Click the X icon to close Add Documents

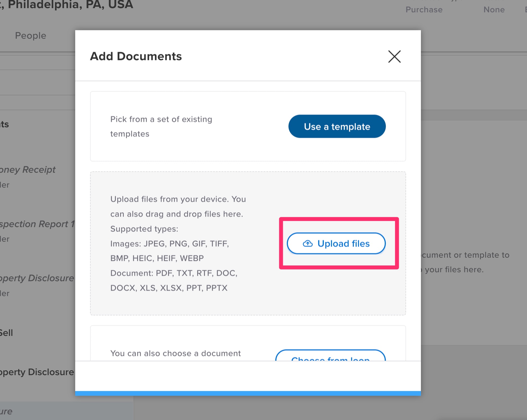tap(394, 57)
